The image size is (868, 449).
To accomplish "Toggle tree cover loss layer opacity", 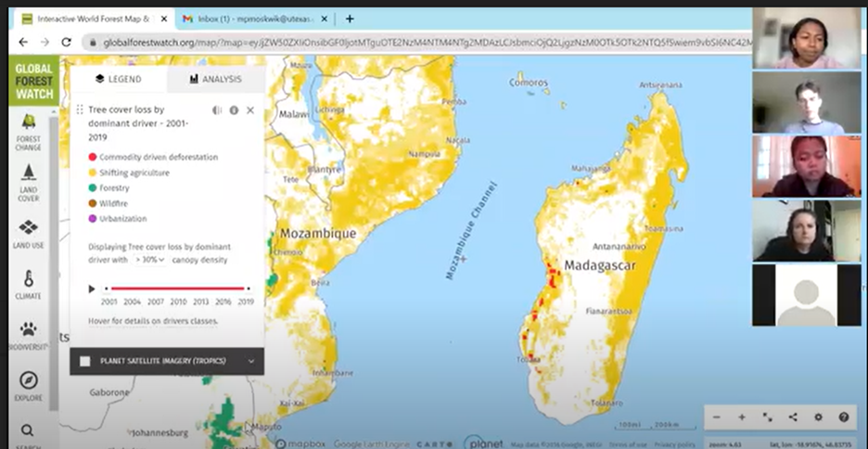I will [217, 110].
